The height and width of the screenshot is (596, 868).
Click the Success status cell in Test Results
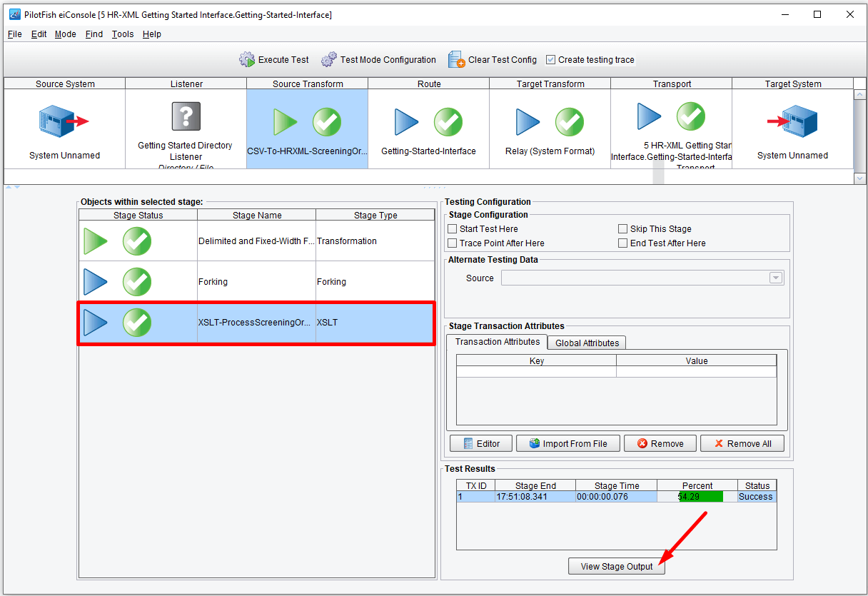757,497
